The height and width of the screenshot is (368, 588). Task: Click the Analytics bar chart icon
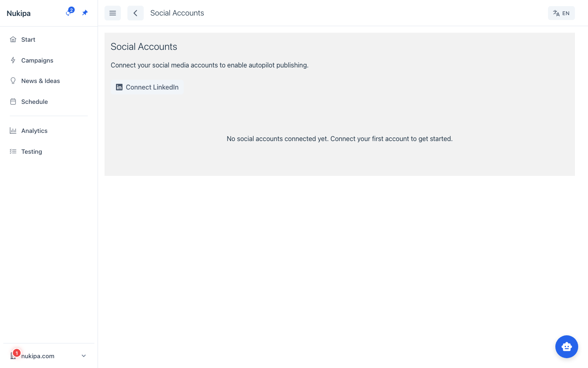coord(13,130)
